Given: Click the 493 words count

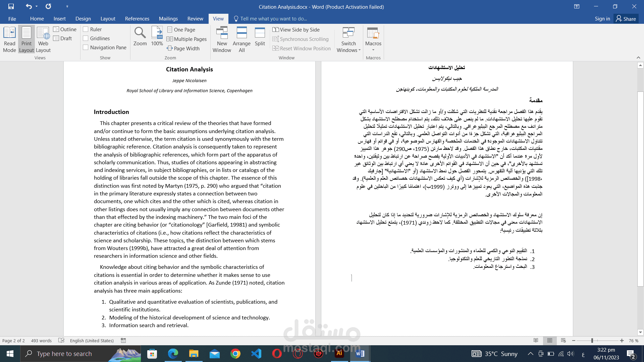Looking at the screenshot, I should point(41,341).
